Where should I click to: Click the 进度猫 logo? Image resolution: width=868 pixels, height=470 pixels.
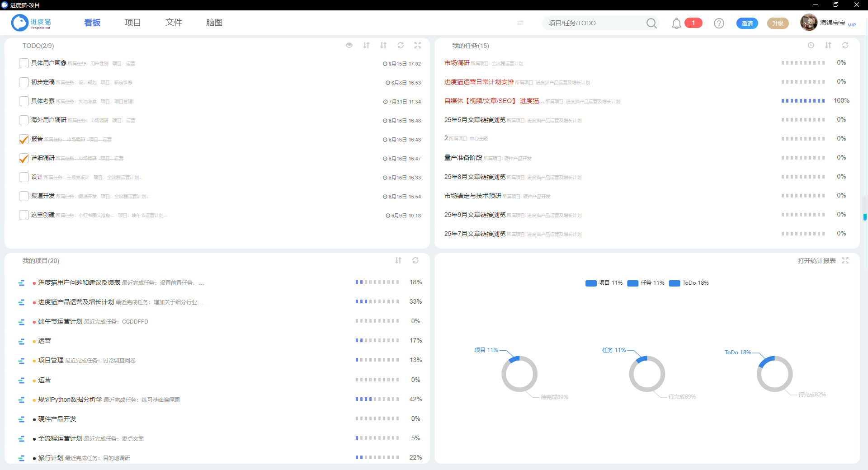pyautogui.click(x=19, y=23)
